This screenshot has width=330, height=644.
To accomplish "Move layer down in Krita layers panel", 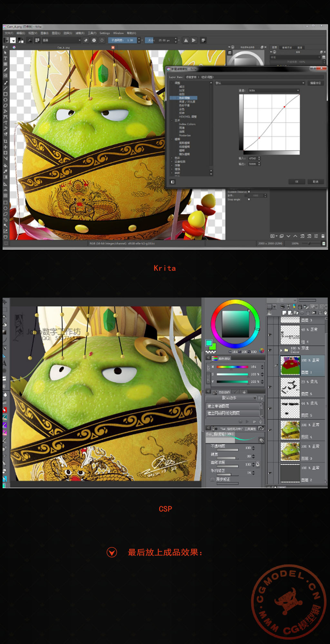I will tap(288, 236).
